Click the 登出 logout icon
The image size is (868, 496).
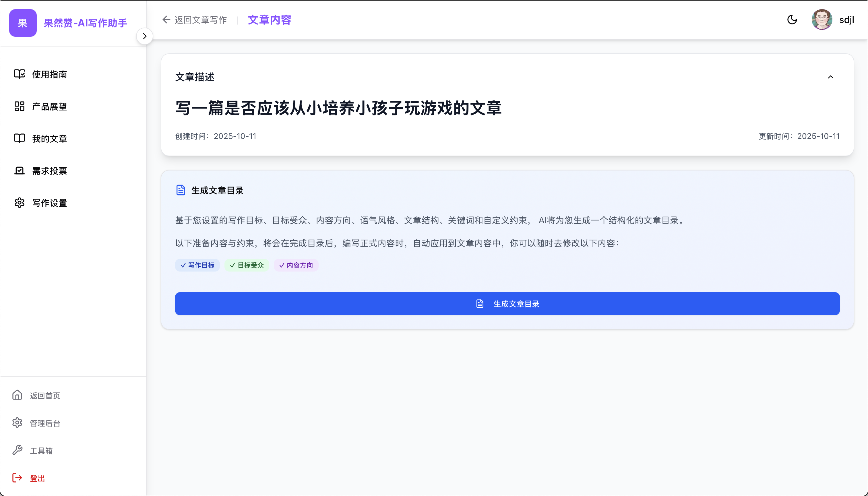coord(18,478)
